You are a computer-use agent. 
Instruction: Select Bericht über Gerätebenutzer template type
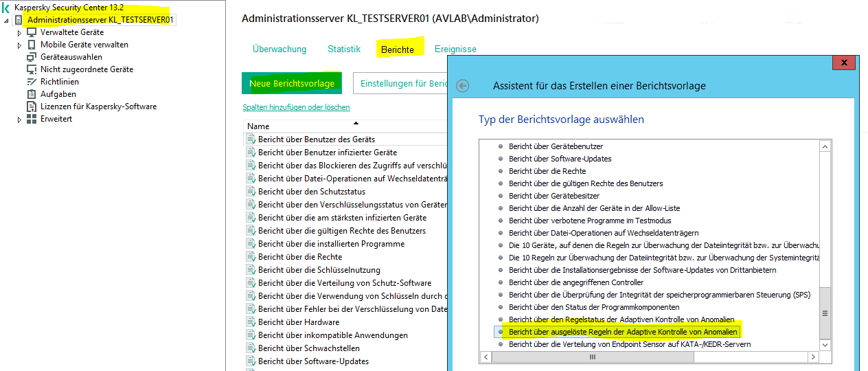tap(556, 146)
